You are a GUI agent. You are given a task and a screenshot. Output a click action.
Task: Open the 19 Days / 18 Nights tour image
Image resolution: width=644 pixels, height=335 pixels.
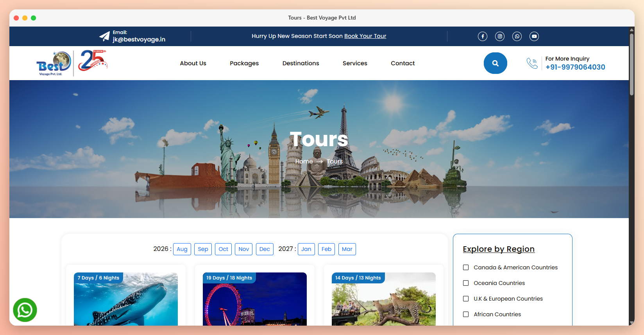pyautogui.click(x=255, y=299)
